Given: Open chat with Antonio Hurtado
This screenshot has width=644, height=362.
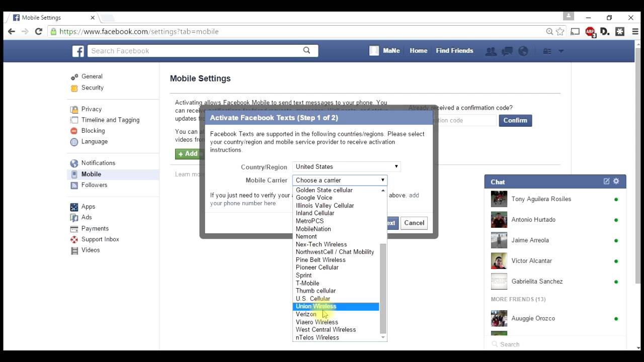Looking at the screenshot, I should (x=555, y=220).
